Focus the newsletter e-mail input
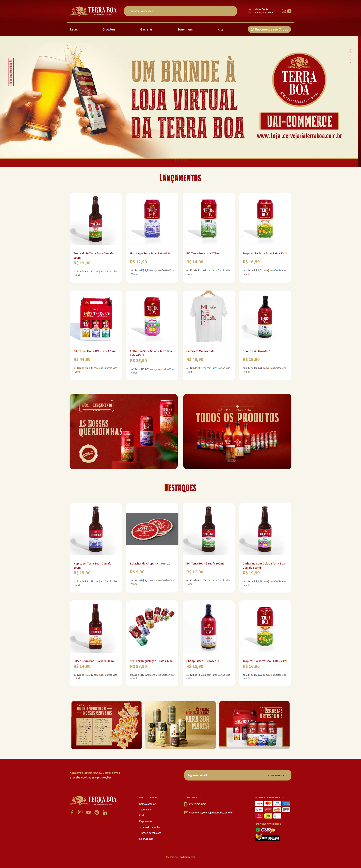 226,775
